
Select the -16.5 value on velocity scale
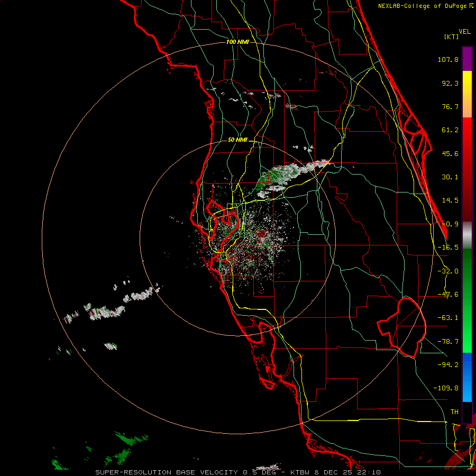[448, 248]
